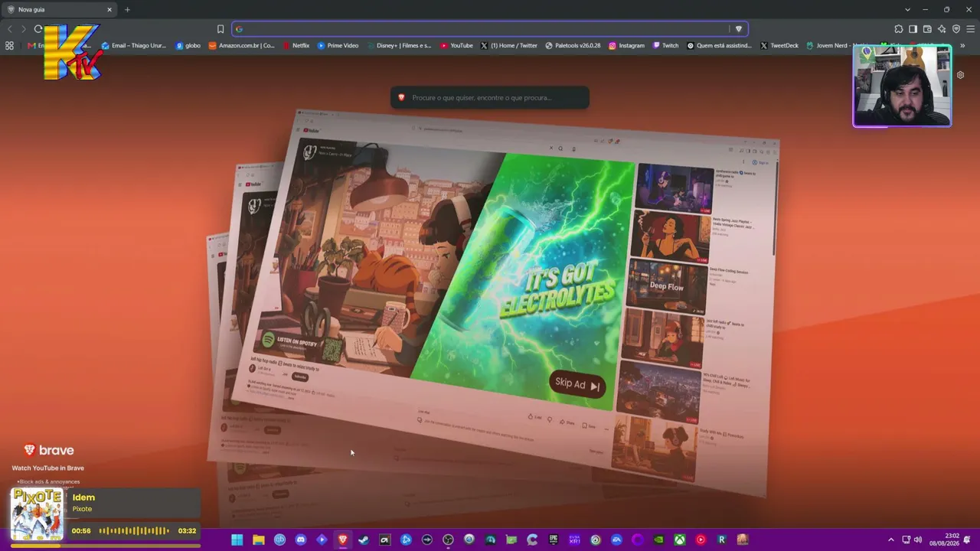Open the Netflix bookmark
Viewport: 980px width, 551px height.
pyautogui.click(x=296, y=45)
